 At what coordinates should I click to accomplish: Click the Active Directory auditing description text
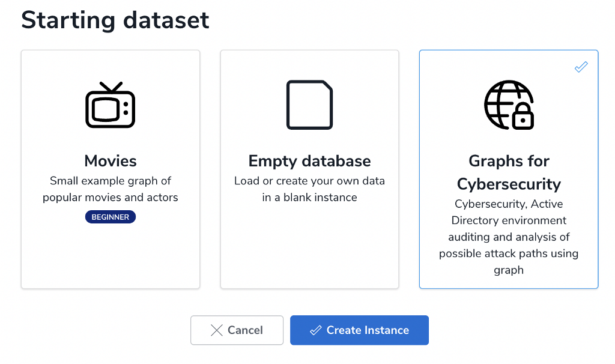tap(509, 237)
